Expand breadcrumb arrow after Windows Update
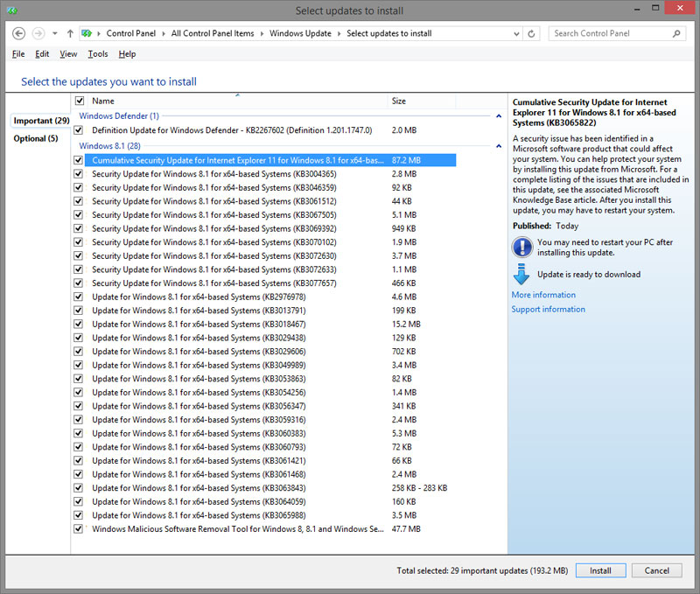Viewport: 700px width, 594px height. (x=339, y=33)
